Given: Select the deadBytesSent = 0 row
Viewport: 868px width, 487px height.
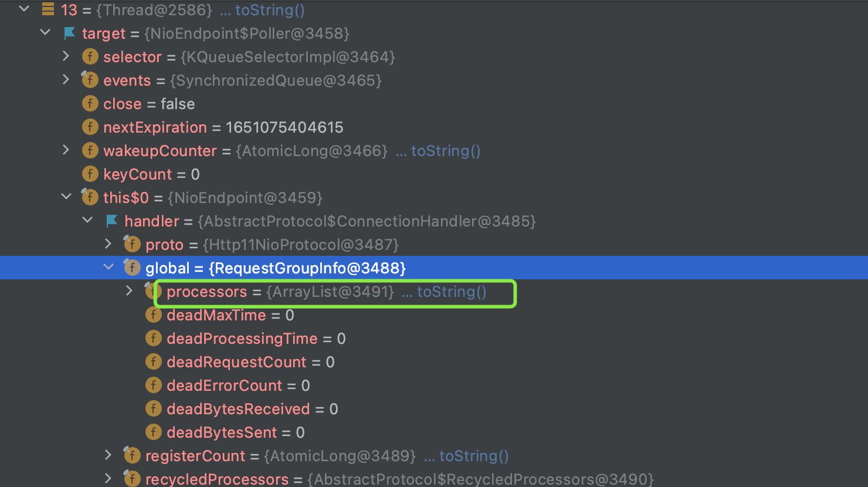Looking at the screenshot, I should coord(434,432).
